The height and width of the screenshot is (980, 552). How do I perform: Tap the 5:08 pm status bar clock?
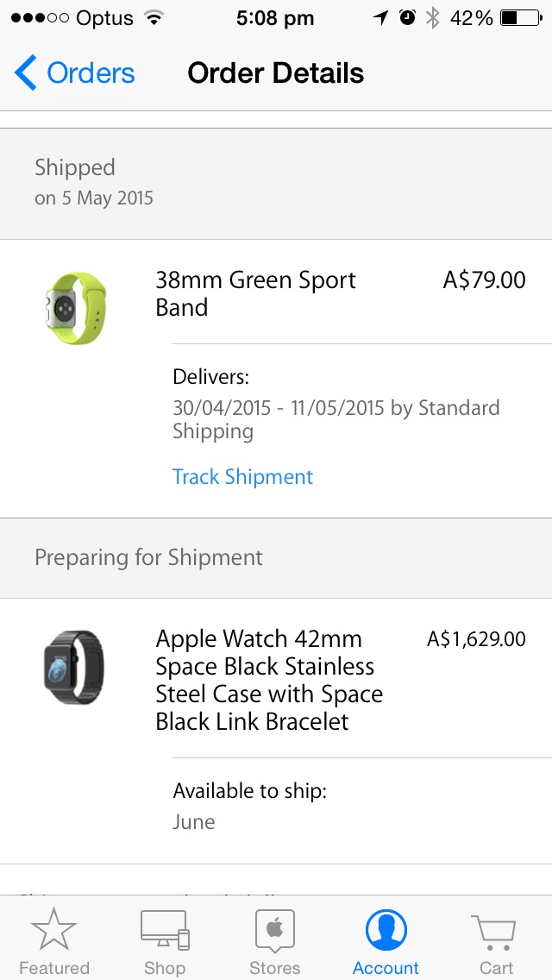pos(275,18)
